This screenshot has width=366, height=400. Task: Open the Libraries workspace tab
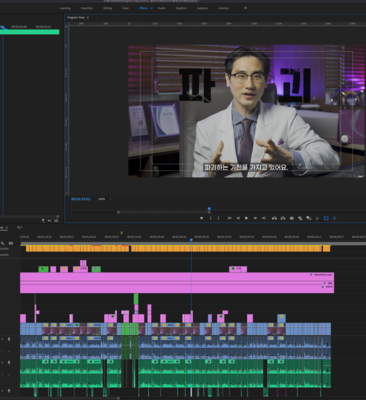click(x=223, y=8)
